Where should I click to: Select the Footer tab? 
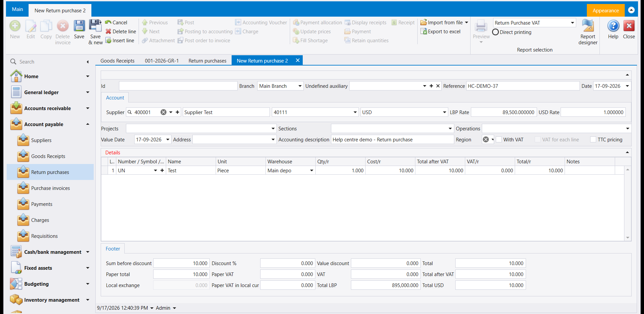(113, 249)
